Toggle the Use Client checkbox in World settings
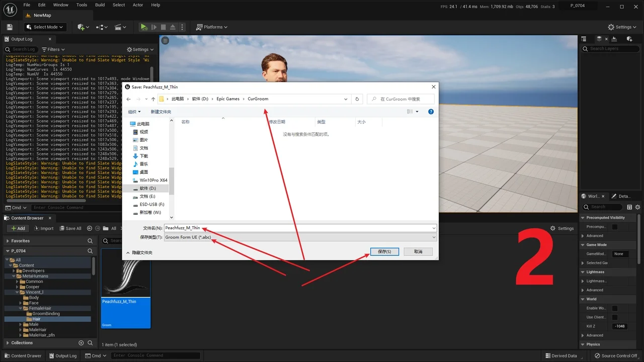This screenshot has width=644, height=362. (x=614, y=317)
